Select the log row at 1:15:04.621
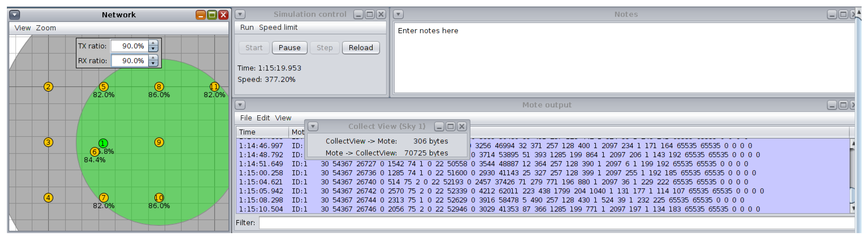Screen dimensions: 868x240 coord(543,182)
